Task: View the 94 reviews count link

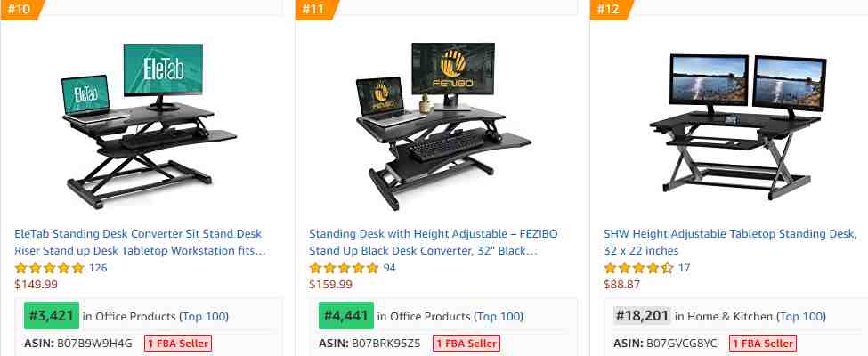Action: point(390,268)
